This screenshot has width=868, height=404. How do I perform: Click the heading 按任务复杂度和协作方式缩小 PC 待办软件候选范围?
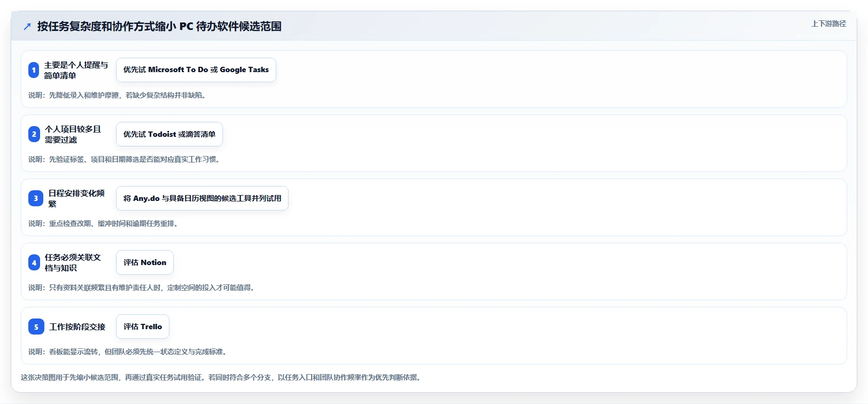tap(159, 26)
